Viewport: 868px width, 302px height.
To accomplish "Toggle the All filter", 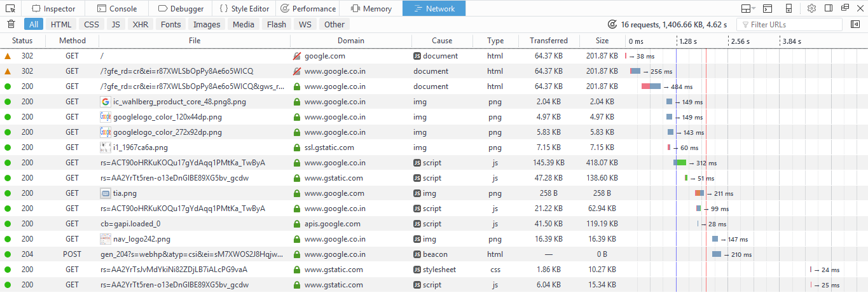I will click(34, 24).
